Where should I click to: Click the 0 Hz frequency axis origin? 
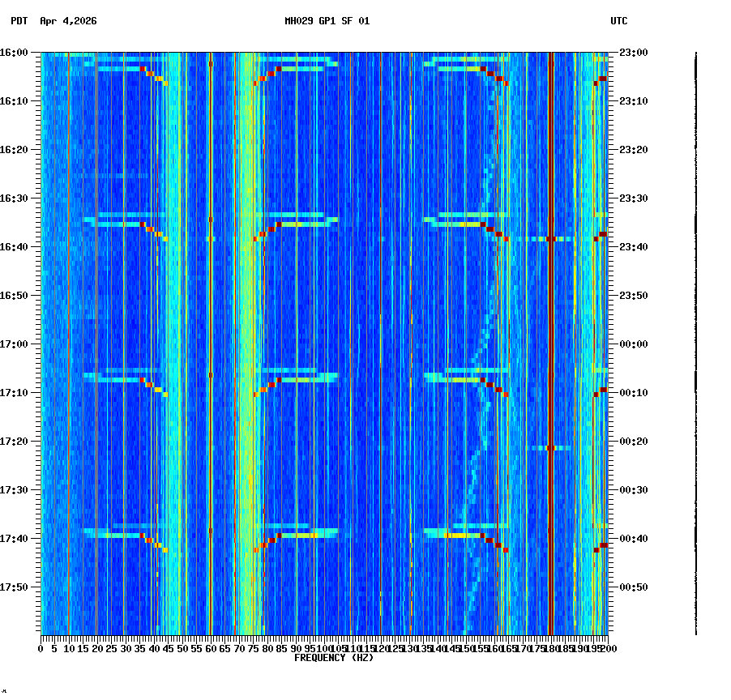40,649
